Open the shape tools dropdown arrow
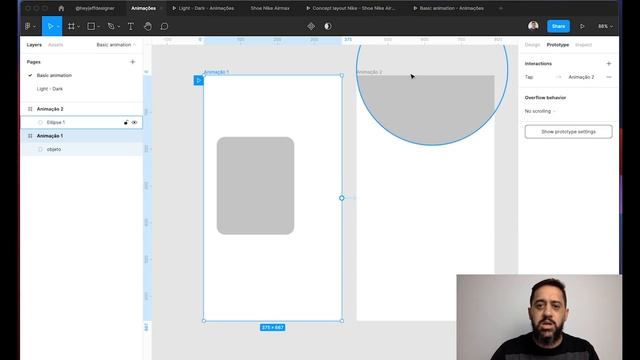Image resolution: width=640 pixels, height=360 pixels. pyautogui.click(x=98, y=27)
